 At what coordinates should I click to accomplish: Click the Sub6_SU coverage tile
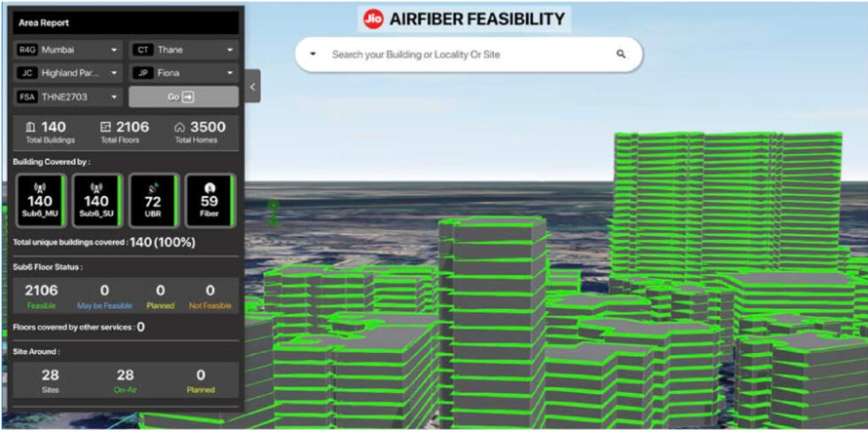point(96,200)
